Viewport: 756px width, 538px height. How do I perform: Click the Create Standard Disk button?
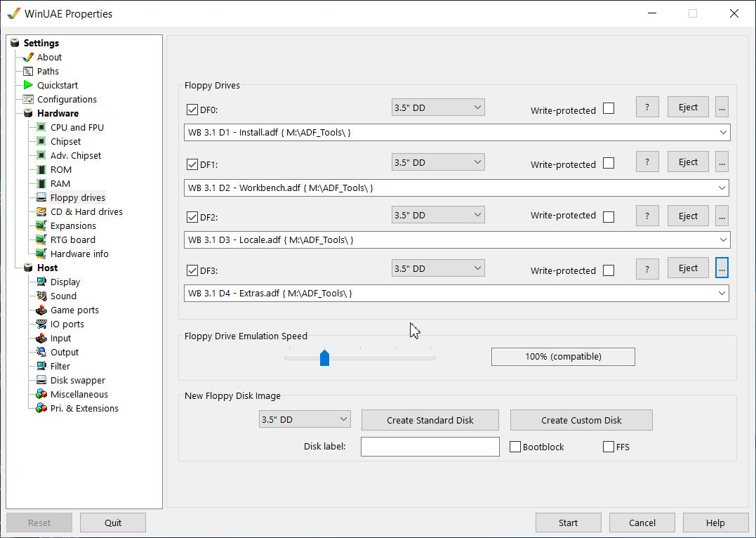click(430, 420)
